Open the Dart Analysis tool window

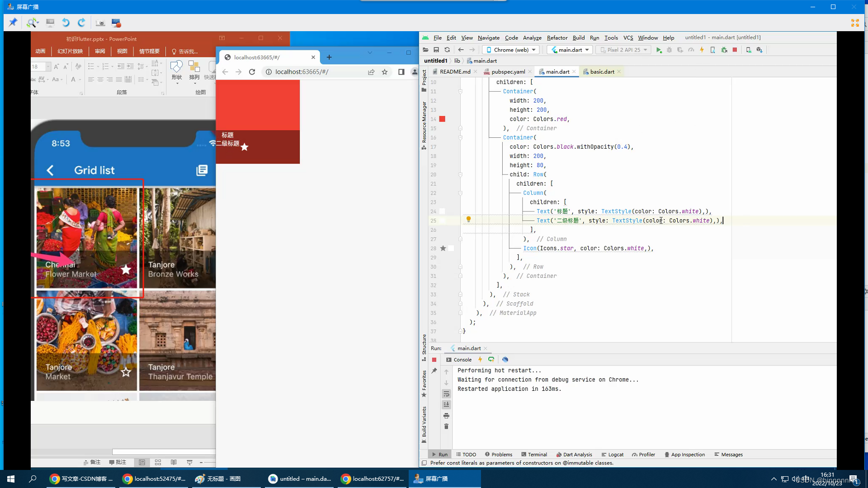click(x=574, y=455)
